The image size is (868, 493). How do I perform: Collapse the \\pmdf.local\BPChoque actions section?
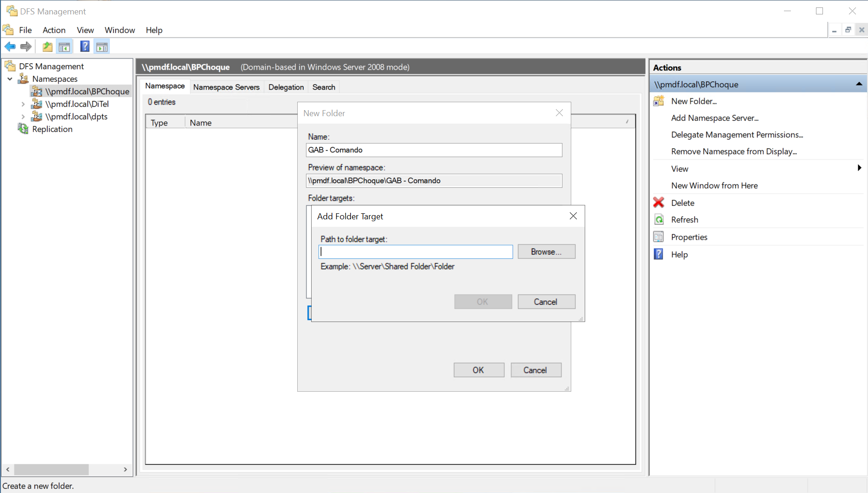pos(859,84)
